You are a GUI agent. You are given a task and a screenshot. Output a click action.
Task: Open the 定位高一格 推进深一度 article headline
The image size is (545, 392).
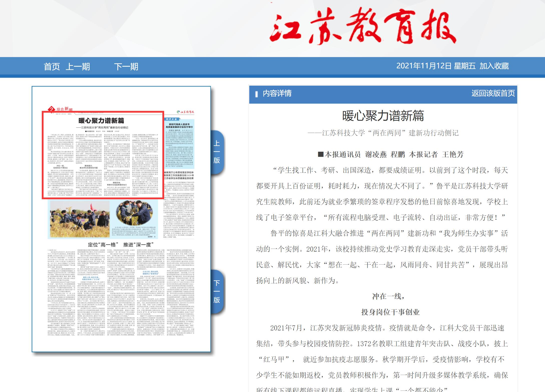coord(121,245)
